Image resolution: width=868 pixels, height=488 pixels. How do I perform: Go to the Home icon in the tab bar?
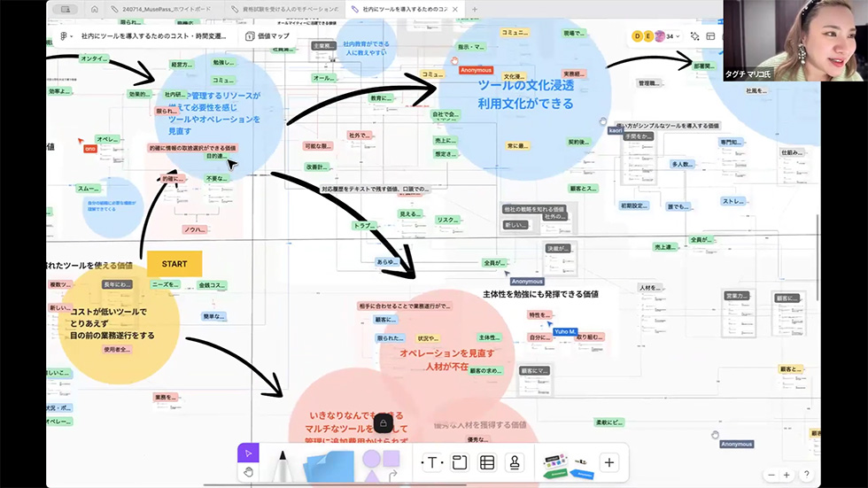coord(95,10)
